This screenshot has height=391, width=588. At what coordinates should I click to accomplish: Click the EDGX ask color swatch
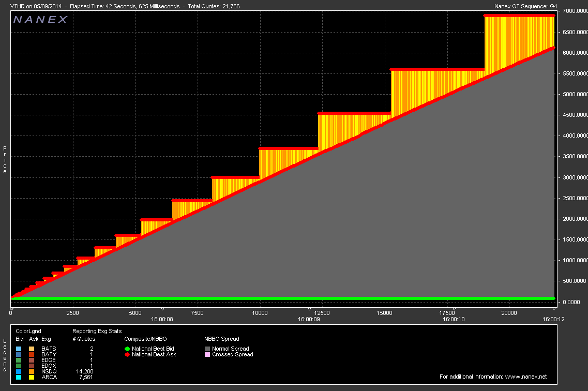pyautogui.click(x=32, y=366)
